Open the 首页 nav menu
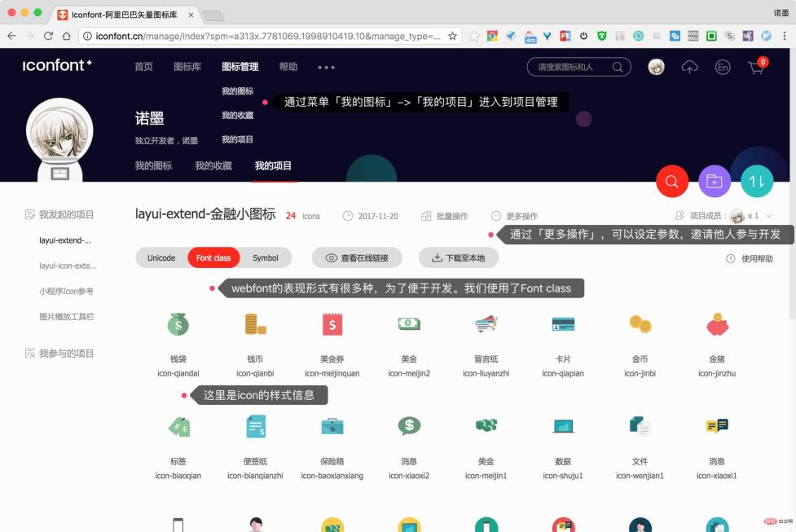796x532 pixels. click(x=143, y=67)
